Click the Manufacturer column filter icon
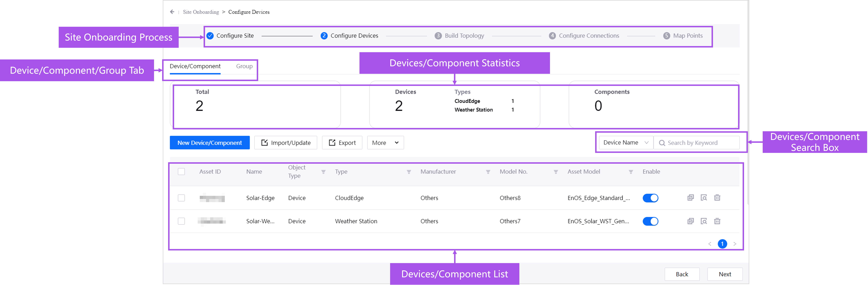 (x=488, y=172)
